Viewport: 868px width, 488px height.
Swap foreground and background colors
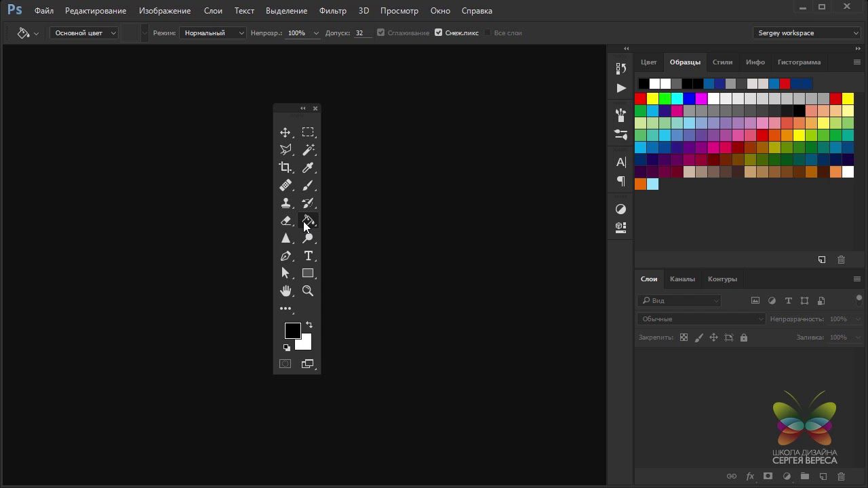click(x=309, y=325)
